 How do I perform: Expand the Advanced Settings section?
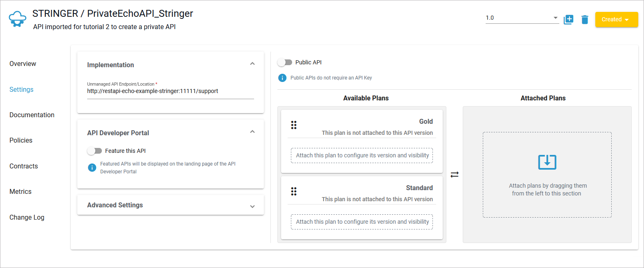[x=252, y=206]
